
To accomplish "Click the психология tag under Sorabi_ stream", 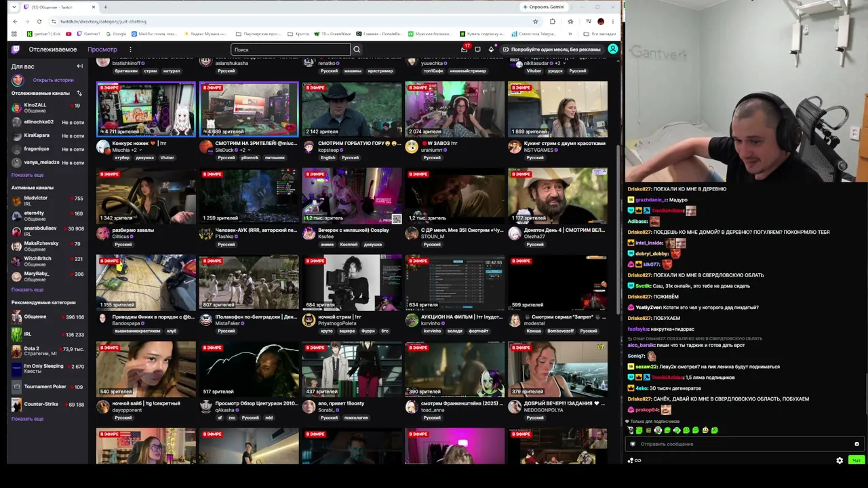I will pyautogui.click(x=356, y=418).
